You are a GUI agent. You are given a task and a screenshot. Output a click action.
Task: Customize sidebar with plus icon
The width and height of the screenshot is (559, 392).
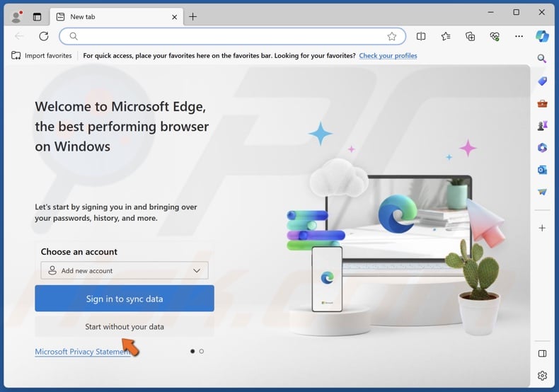[542, 228]
